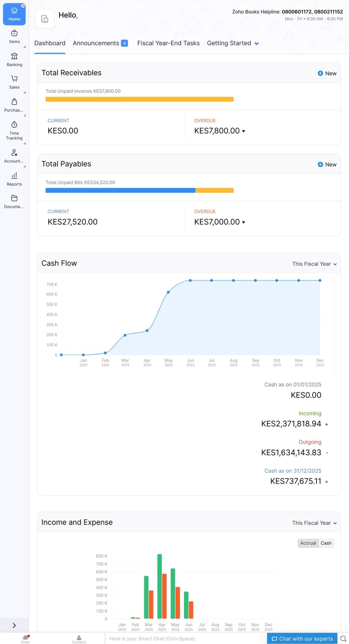Image resolution: width=349 pixels, height=644 pixels.
Task: Click blue current portion of unpaid bills bar
Action: click(x=120, y=190)
